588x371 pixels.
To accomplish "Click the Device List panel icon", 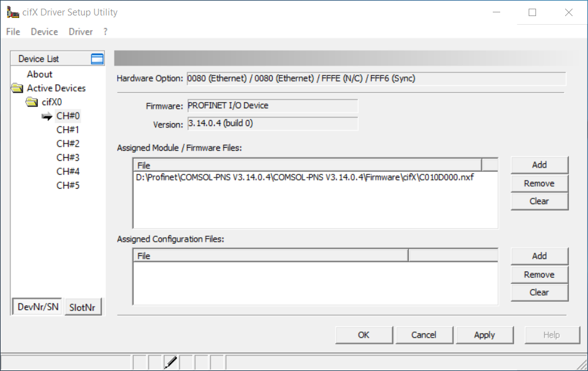I will (97, 59).
